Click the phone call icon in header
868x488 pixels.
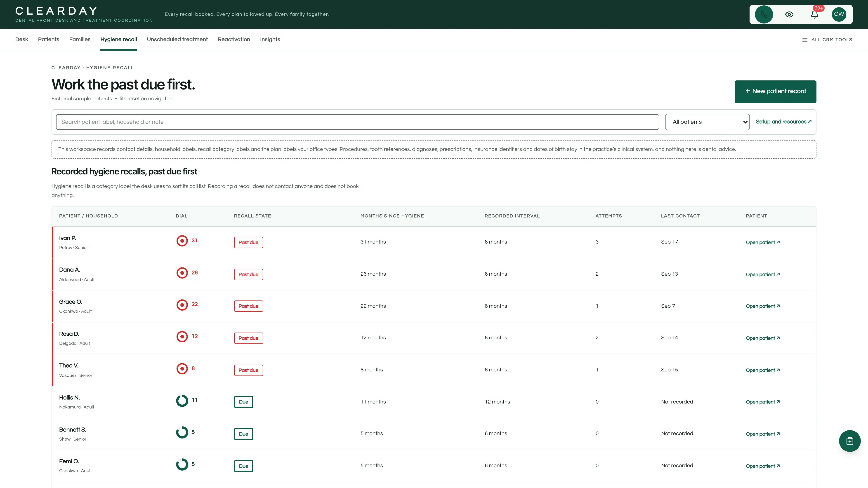click(764, 14)
